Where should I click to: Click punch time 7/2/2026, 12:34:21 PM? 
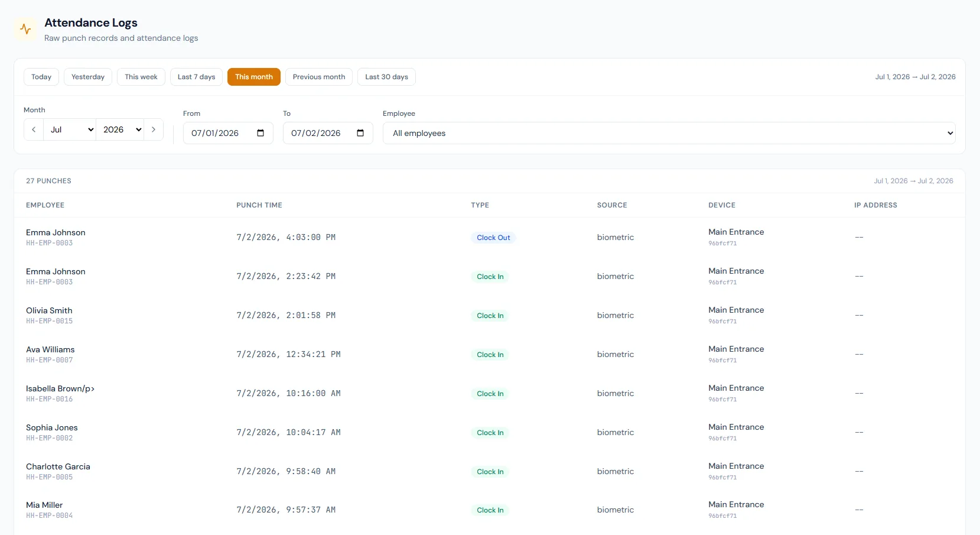288,354
